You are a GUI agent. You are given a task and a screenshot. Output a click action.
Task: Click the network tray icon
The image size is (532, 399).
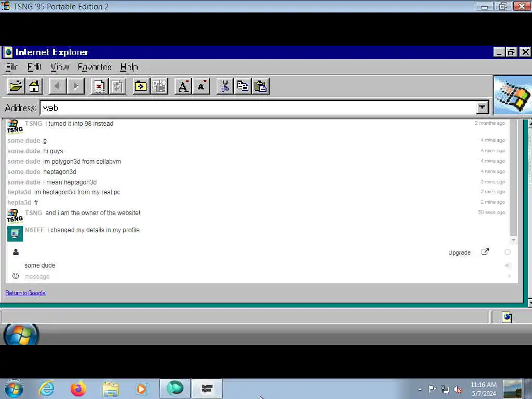[x=445, y=390]
